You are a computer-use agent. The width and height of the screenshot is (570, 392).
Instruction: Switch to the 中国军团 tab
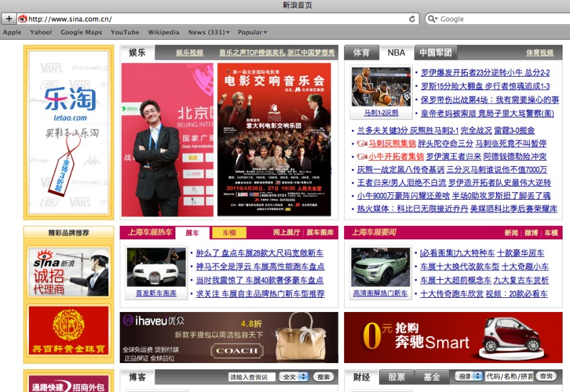click(435, 52)
